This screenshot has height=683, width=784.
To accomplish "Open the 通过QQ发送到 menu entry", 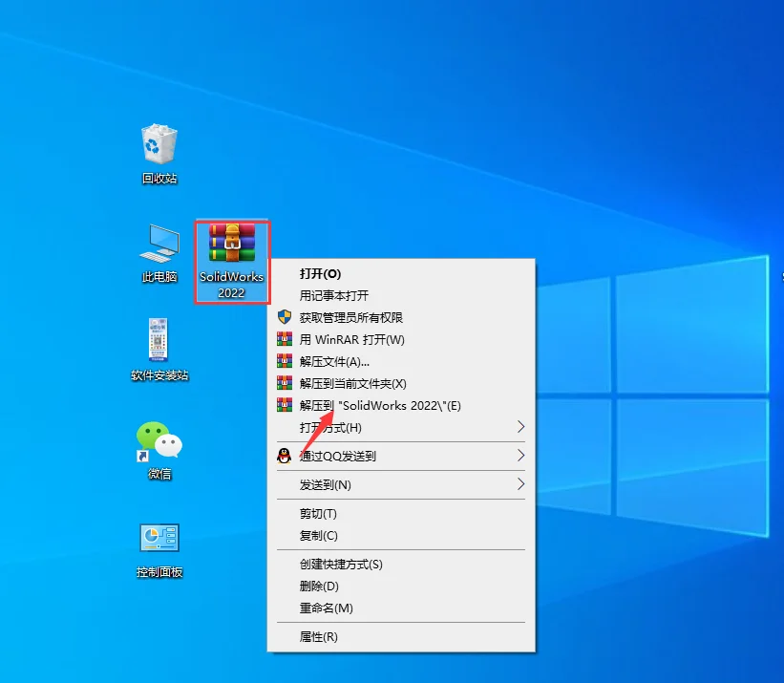I will 401,456.
